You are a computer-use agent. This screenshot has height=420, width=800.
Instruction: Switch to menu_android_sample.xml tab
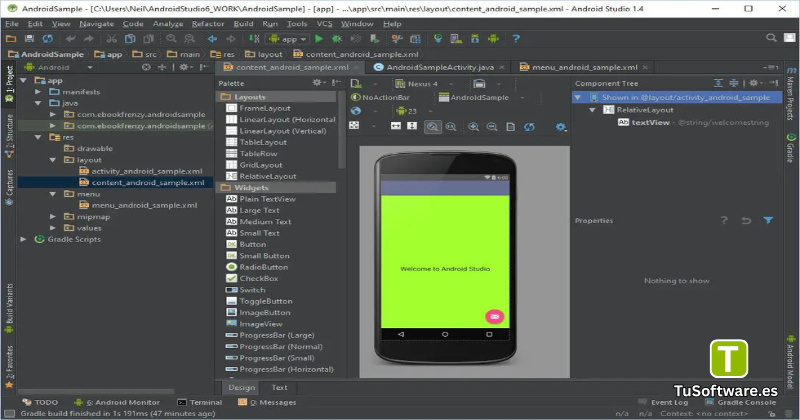(x=584, y=67)
